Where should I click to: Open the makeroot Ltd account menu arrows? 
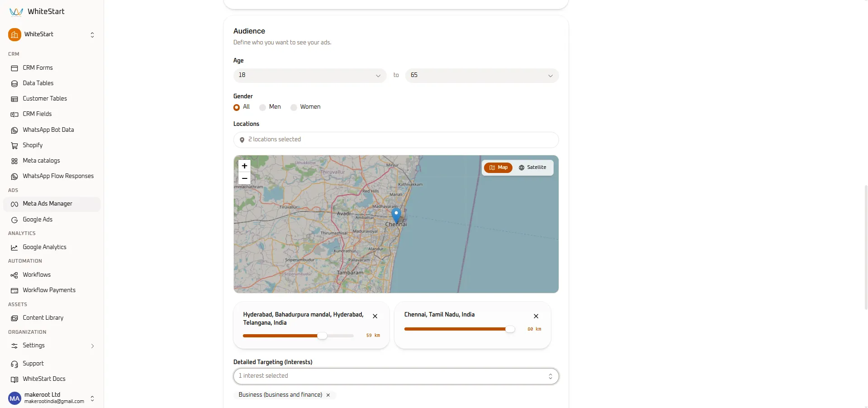pos(92,398)
